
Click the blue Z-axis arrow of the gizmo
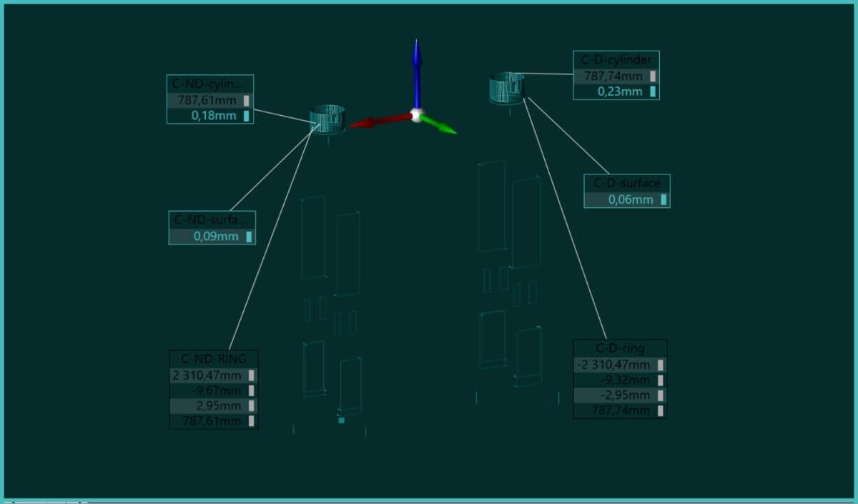pyautogui.click(x=417, y=57)
